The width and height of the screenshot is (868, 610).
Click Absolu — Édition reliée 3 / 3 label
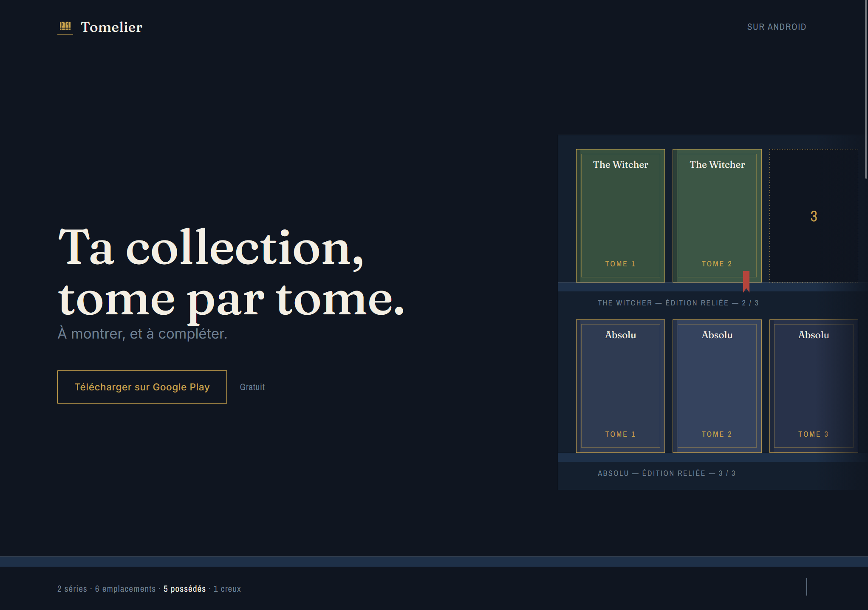[x=667, y=473]
